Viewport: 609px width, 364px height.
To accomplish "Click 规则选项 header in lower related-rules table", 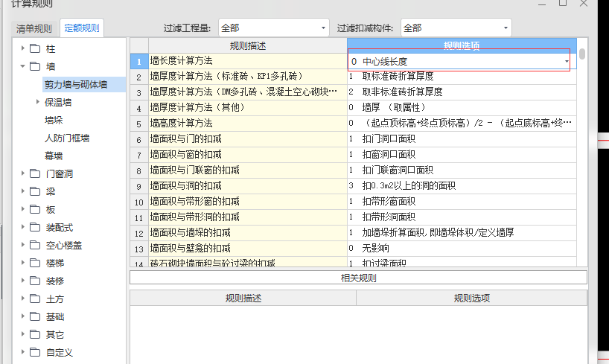I will 471,298.
